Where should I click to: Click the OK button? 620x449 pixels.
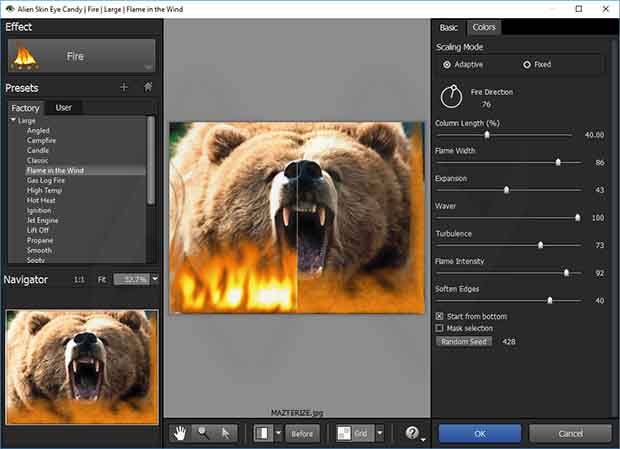[480, 433]
